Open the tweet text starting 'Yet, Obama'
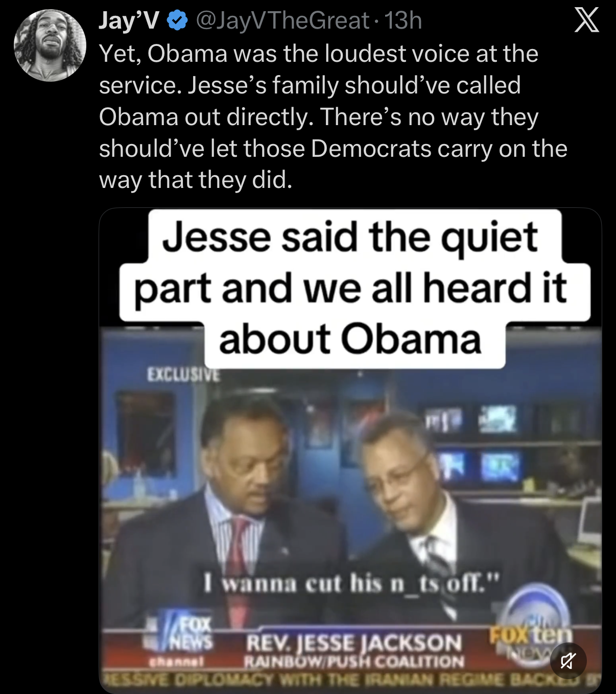The image size is (616, 694). [333, 116]
